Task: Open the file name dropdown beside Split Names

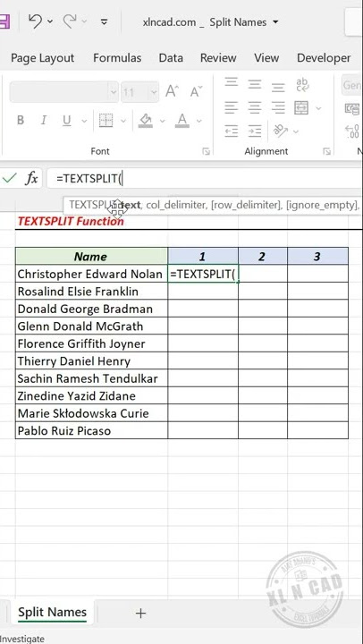Action: (x=275, y=22)
